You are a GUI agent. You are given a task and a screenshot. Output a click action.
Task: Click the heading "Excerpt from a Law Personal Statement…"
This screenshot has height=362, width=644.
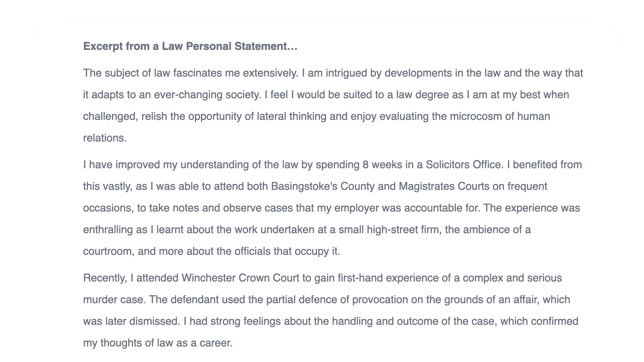coord(190,46)
